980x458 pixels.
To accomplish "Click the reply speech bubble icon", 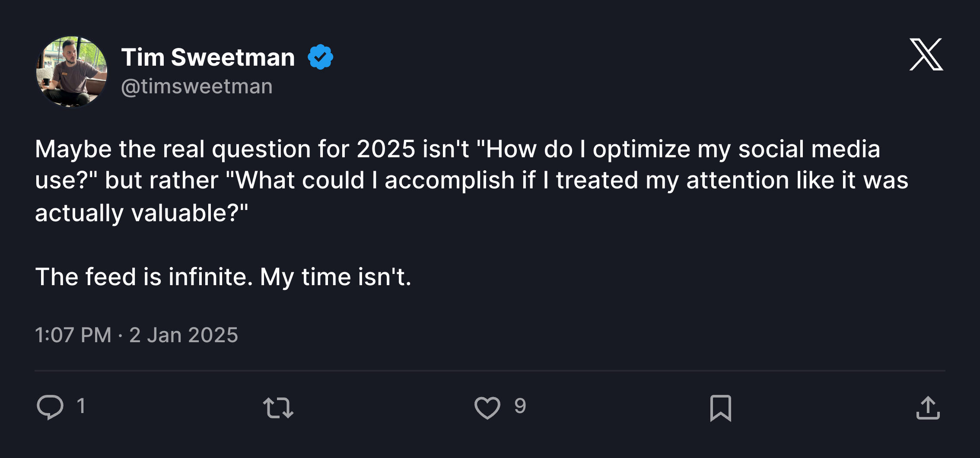I will pyautogui.click(x=50, y=407).
